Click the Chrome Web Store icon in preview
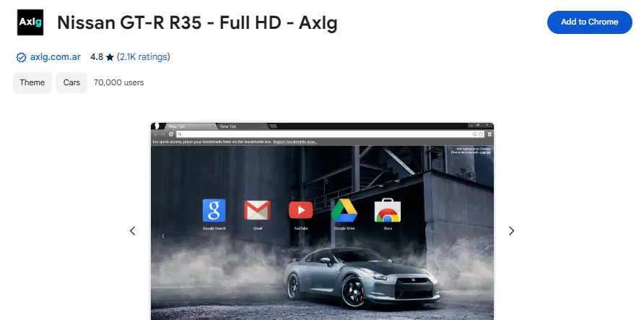The height and width of the screenshot is (320, 644). (x=388, y=210)
